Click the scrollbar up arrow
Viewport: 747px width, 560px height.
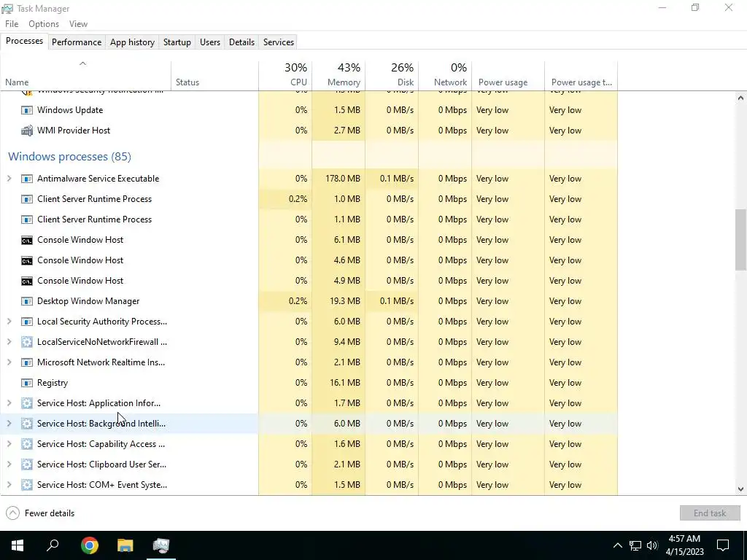click(x=740, y=98)
